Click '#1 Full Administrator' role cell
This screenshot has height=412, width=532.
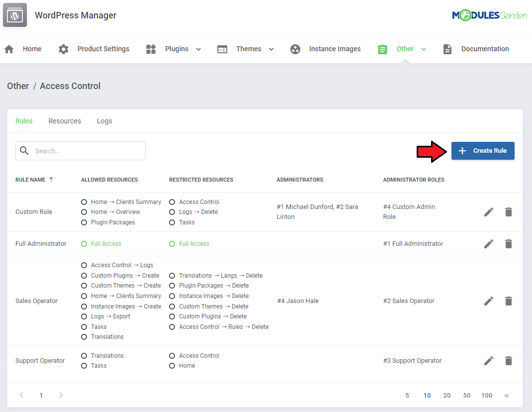pyautogui.click(x=413, y=243)
